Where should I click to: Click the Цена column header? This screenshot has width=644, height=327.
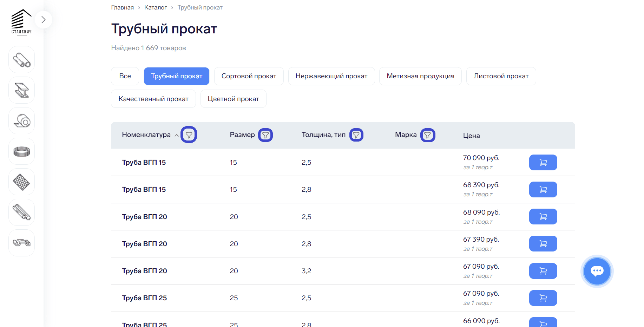click(471, 136)
